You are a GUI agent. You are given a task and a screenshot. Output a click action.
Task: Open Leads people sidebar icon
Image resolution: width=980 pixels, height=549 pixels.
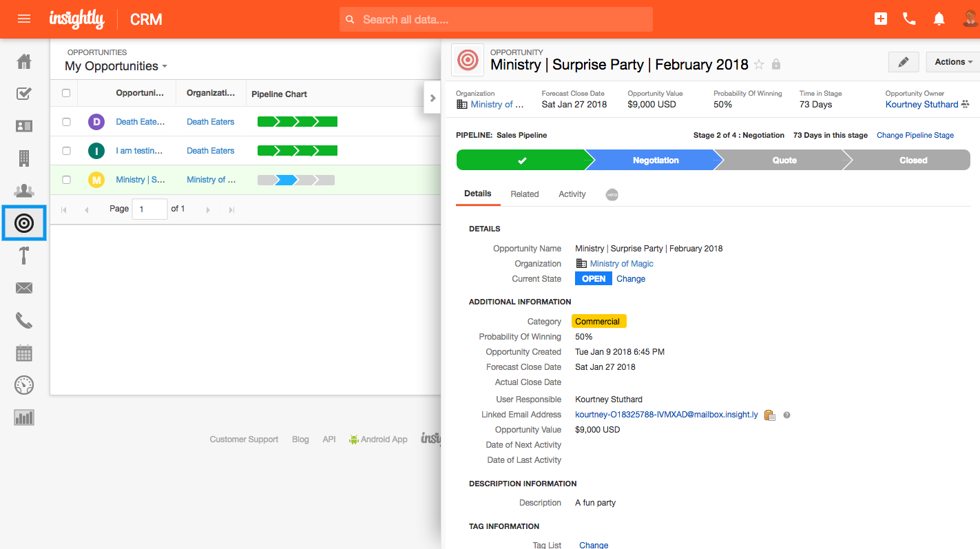click(x=24, y=191)
